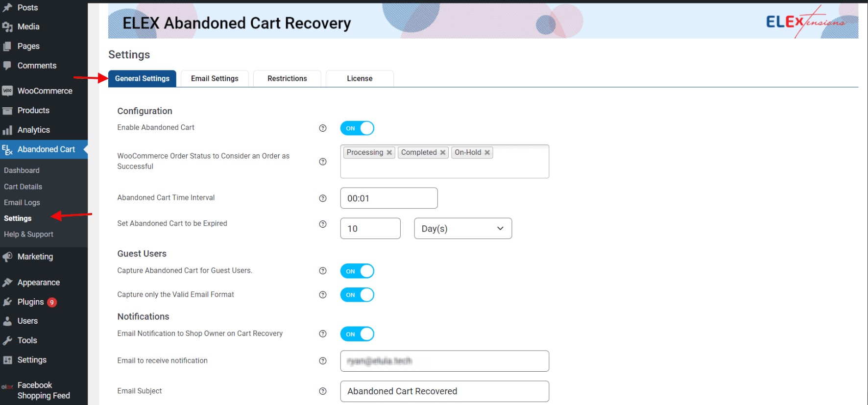This screenshot has width=868, height=405.
Task: Toggle Email Notification to Shop Owner switch
Action: point(357,334)
